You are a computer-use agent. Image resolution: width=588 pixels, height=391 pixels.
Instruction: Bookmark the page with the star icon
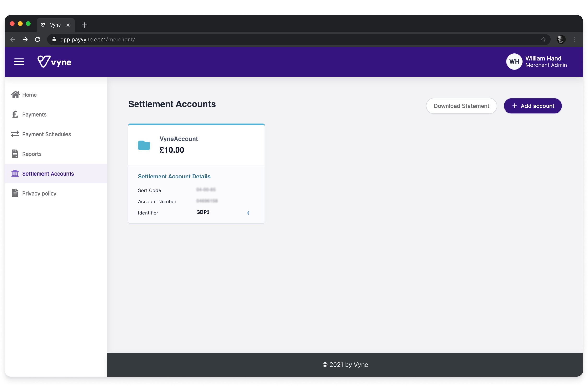tap(543, 39)
